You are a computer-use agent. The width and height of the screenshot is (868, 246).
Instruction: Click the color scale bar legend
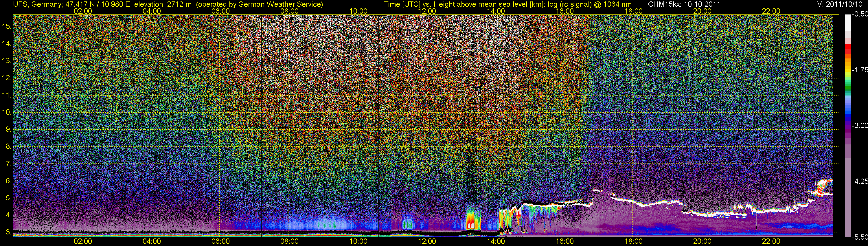tap(847, 126)
